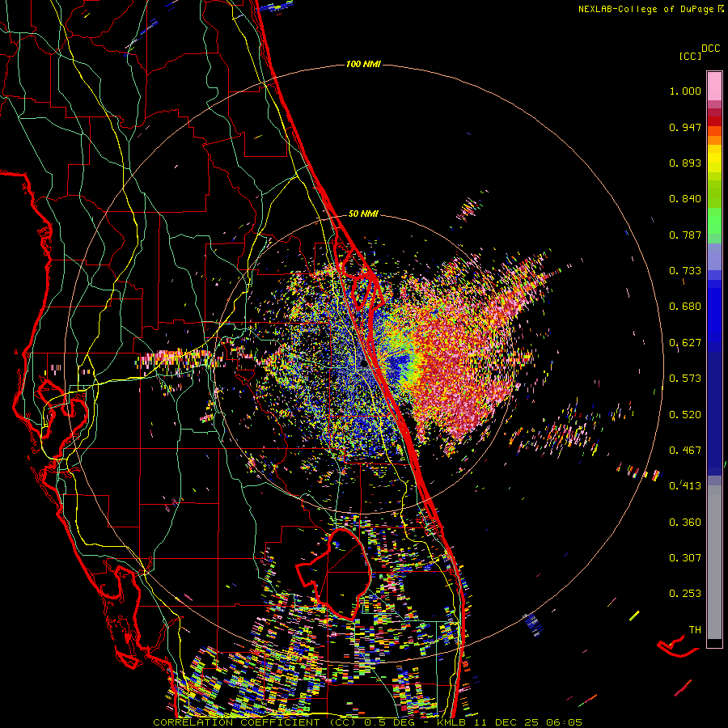The width and height of the screenshot is (728, 728).
Task: Click the Correlation Coefficient KMLB caption at bottom
Action: click(367, 722)
